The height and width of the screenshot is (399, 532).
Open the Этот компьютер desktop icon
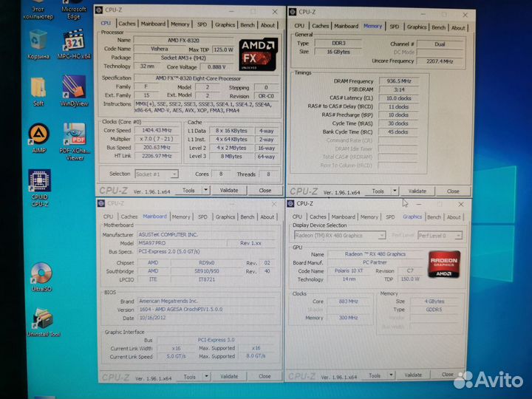pos(38,10)
